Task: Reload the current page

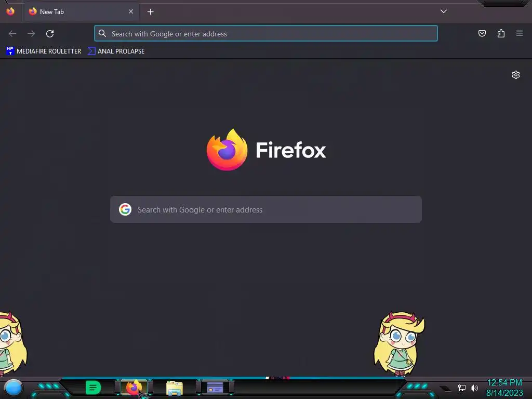Action: pos(50,34)
